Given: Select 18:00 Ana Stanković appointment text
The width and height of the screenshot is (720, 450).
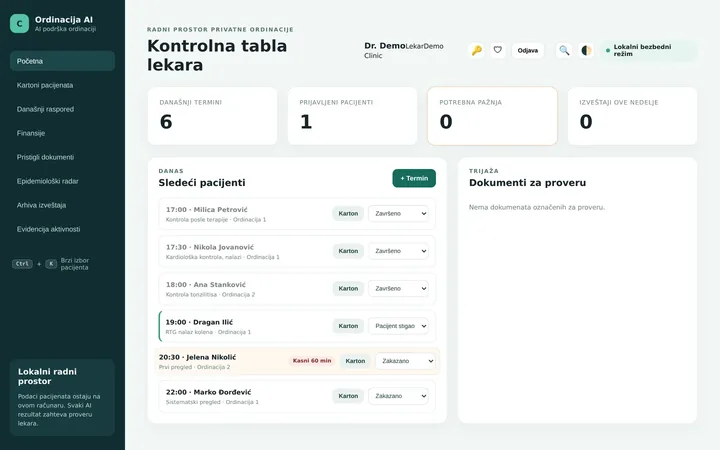Looking at the screenshot, I should click(x=206, y=285).
